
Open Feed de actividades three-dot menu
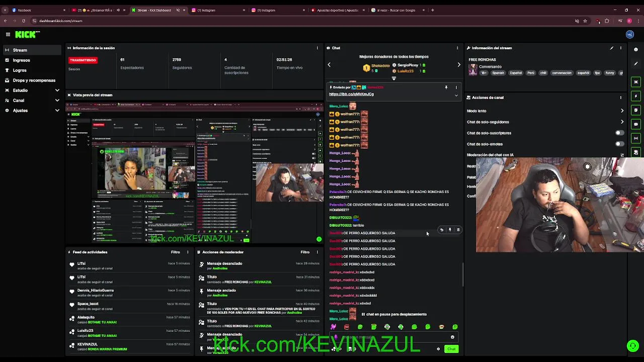[x=188, y=252]
